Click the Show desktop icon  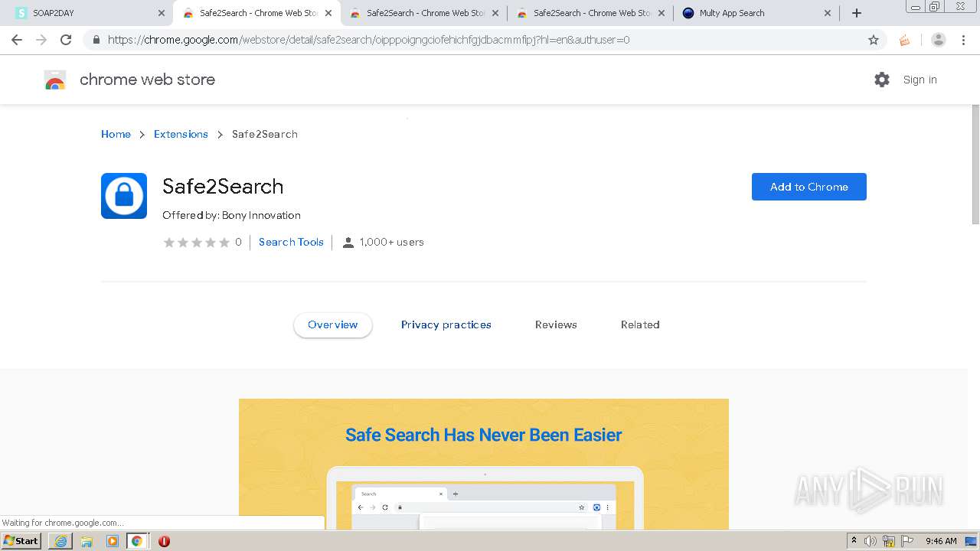972,541
